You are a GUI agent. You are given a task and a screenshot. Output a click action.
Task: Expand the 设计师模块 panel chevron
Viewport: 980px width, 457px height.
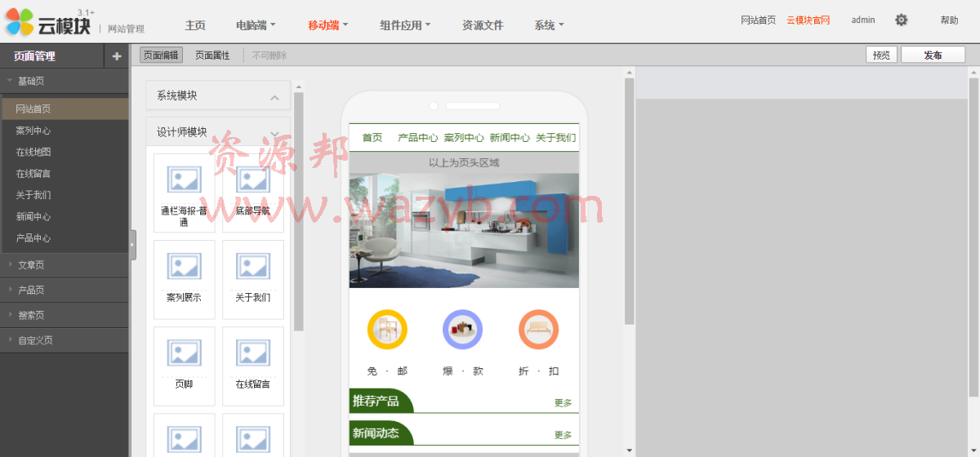coord(274,133)
